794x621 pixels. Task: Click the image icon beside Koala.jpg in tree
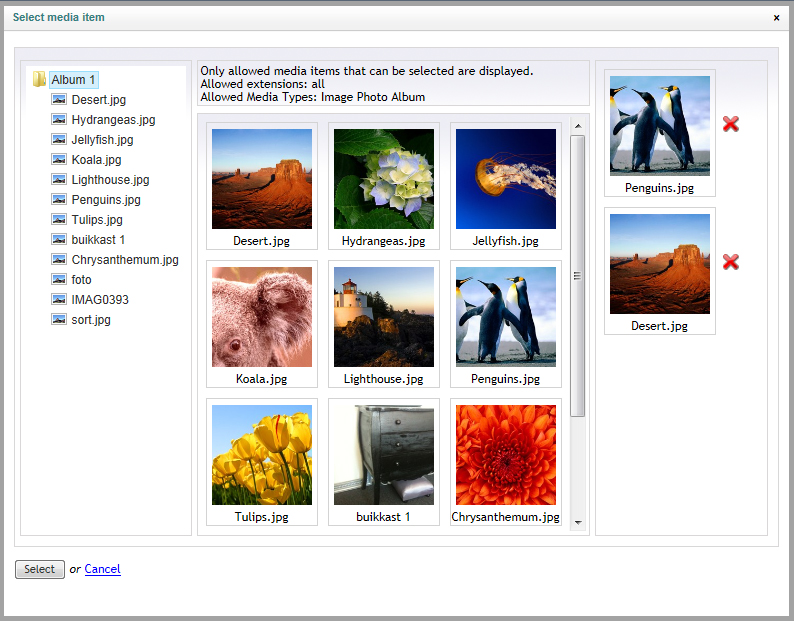coord(59,160)
